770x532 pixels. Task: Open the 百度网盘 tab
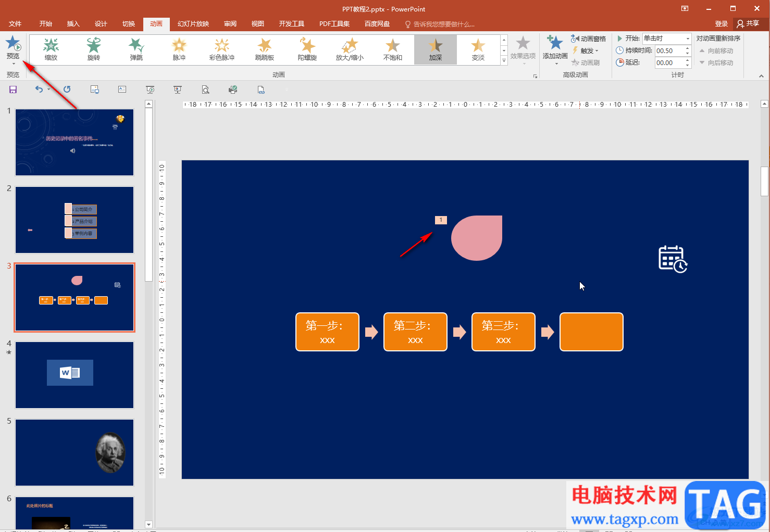[377, 24]
